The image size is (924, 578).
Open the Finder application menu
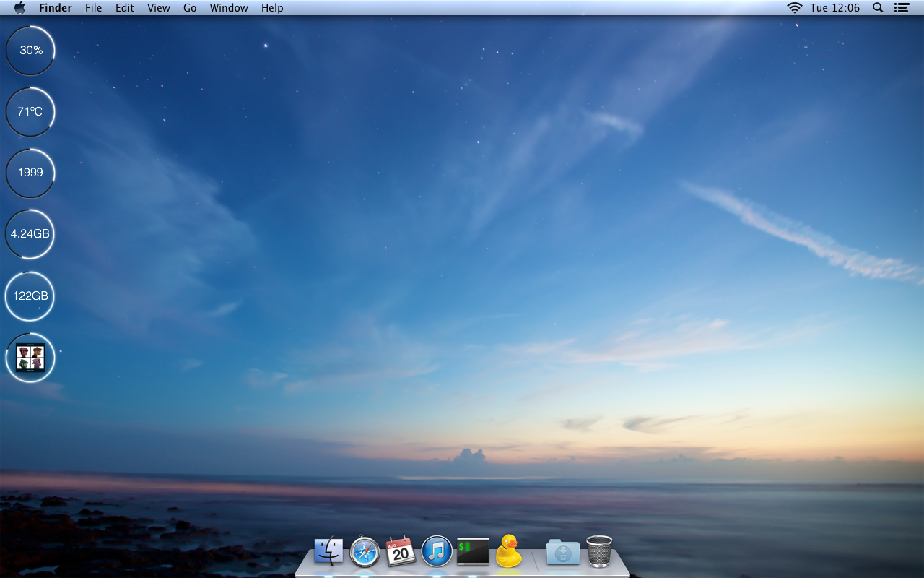tap(56, 8)
